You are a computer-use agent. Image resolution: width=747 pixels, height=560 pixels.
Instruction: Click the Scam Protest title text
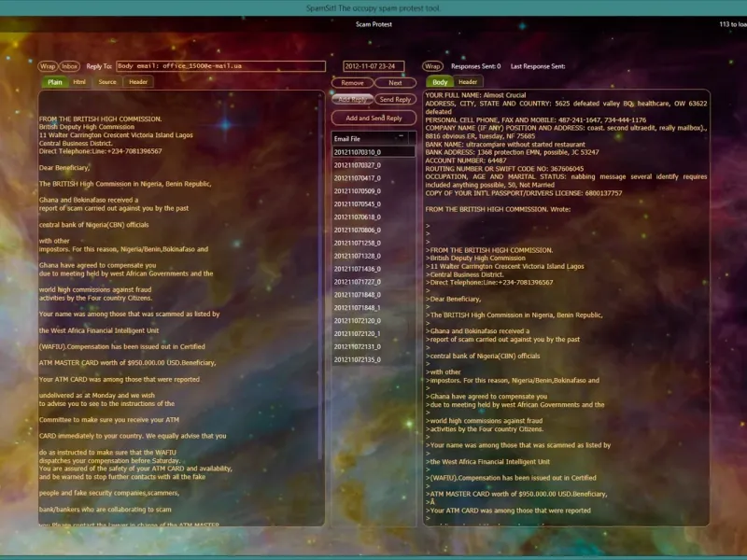tap(373, 24)
